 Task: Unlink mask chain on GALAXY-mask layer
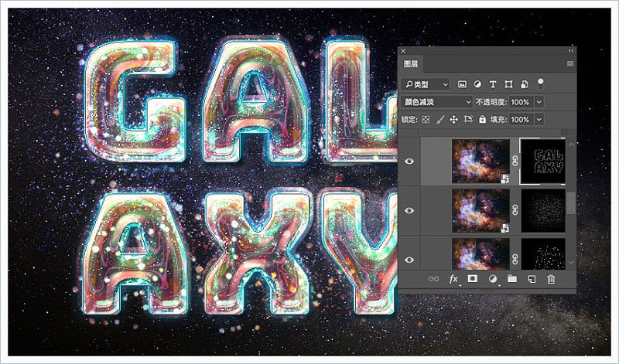pyautogui.click(x=515, y=161)
